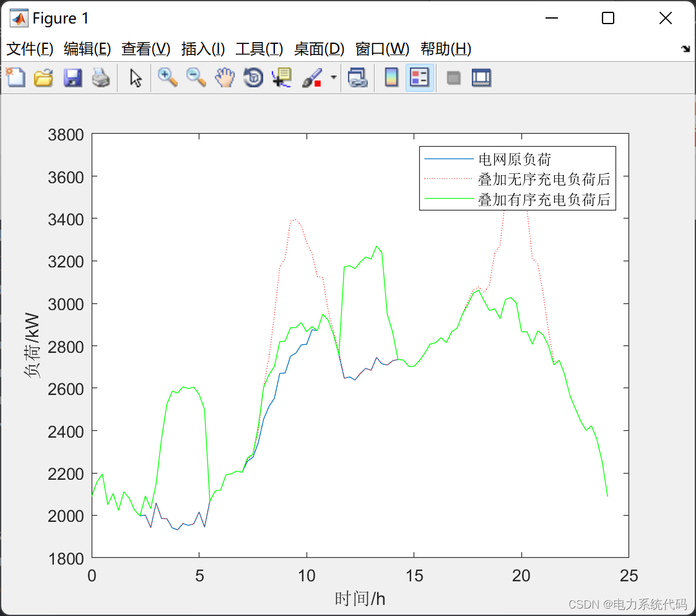
Task: Click the New Figure icon
Action: (15, 77)
